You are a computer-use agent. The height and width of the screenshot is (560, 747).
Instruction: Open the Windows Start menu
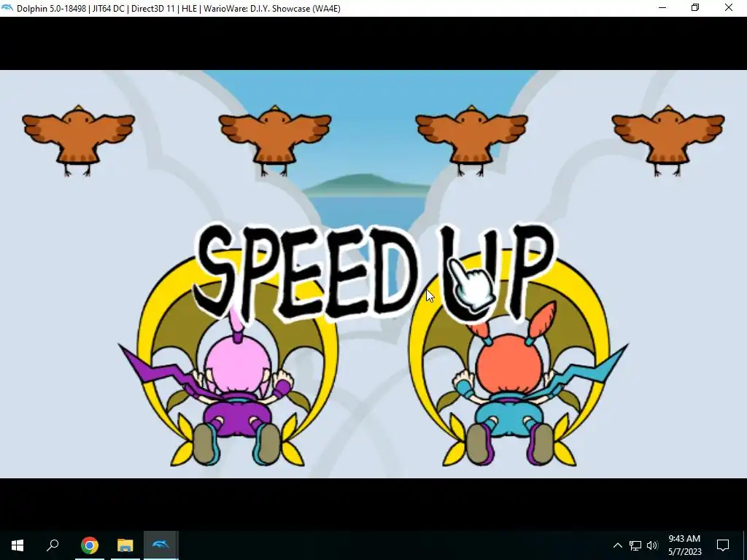point(18,545)
